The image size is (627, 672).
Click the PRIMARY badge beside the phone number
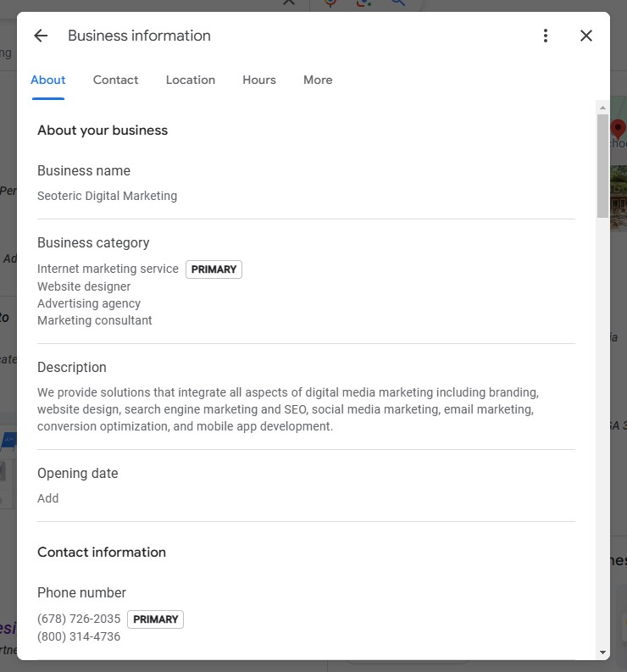tap(156, 619)
